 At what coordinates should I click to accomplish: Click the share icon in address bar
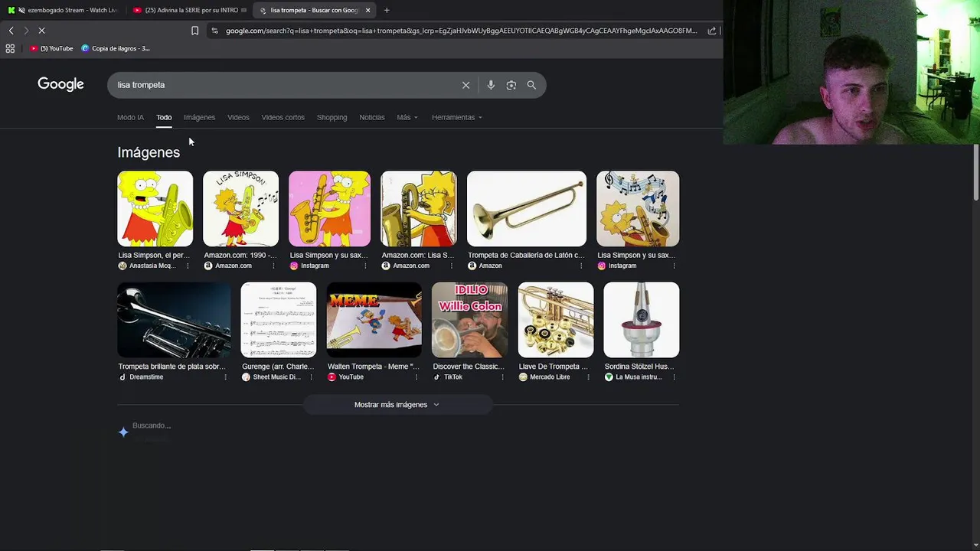pos(712,31)
